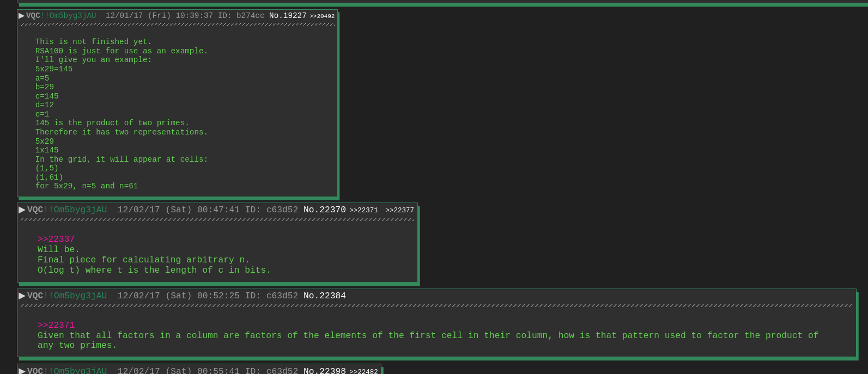Click post number No.22398

tap(325, 371)
